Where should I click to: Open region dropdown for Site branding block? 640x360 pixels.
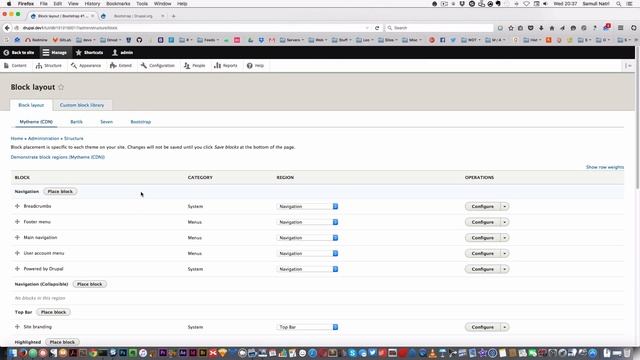pyautogui.click(x=307, y=327)
